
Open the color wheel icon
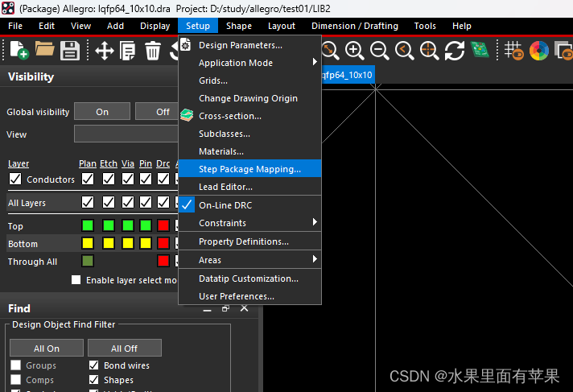coord(538,51)
